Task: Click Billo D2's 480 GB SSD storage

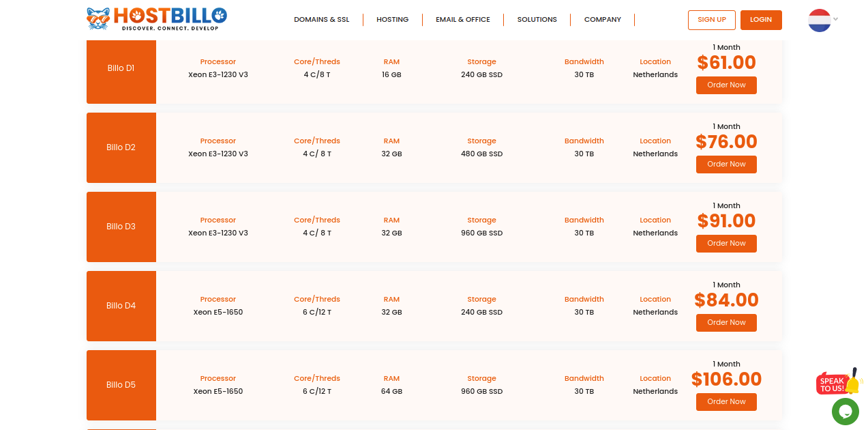Action: click(x=481, y=154)
